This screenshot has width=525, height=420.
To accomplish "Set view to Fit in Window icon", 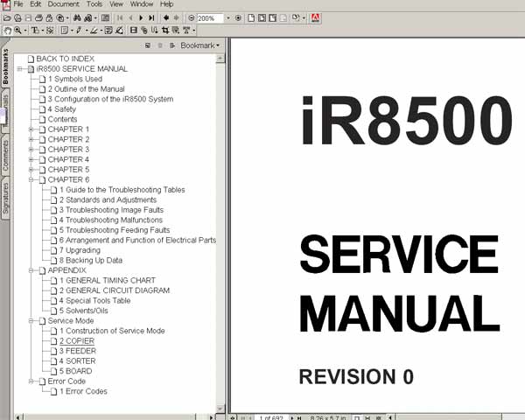I will (262, 17).
